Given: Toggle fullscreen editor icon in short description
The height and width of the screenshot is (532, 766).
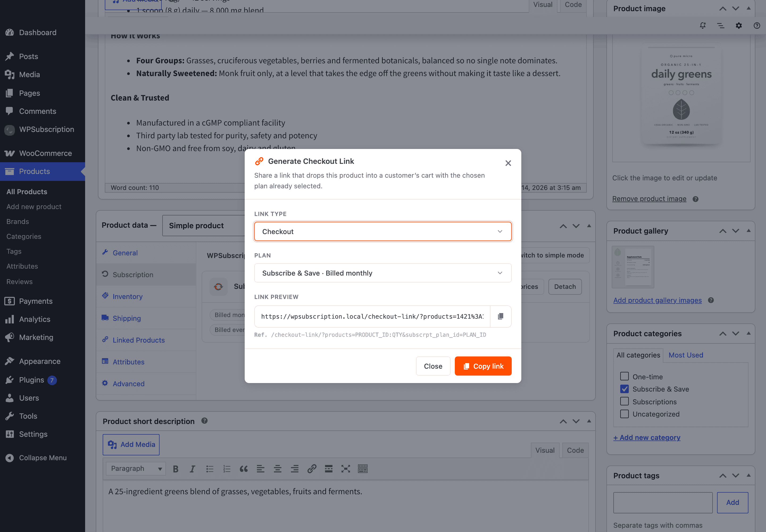Looking at the screenshot, I should (346, 469).
